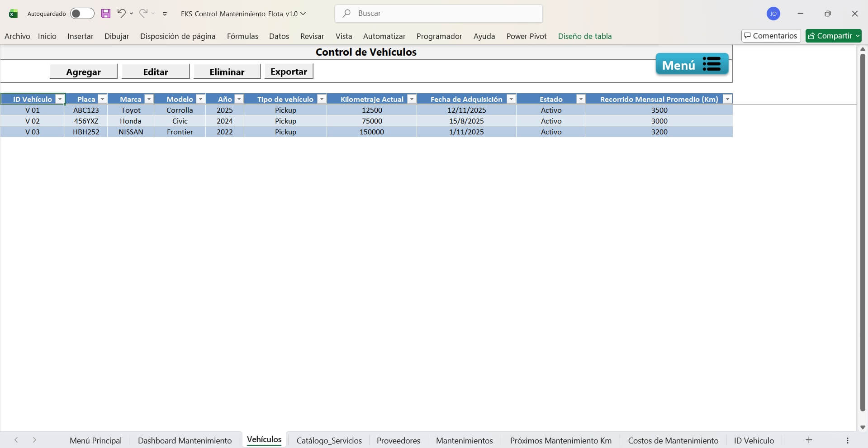Open the Diseño de tabla tab
The width and height of the screenshot is (868, 448).
(585, 36)
